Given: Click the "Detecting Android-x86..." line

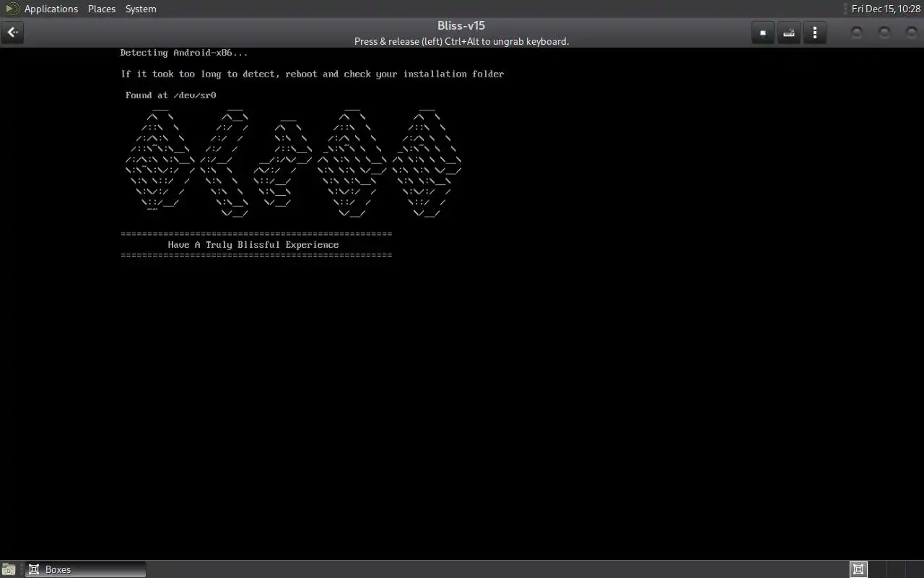Looking at the screenshot, I should 184,53.
